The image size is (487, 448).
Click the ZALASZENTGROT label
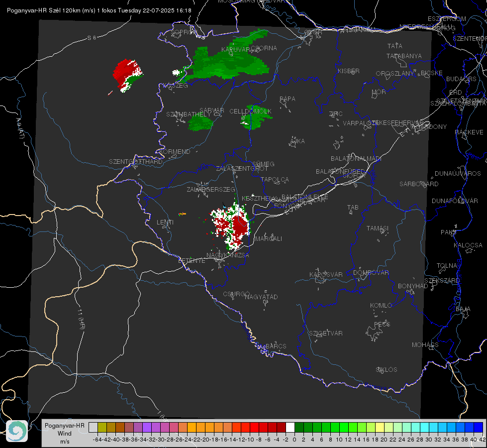(x=242, y=169)
